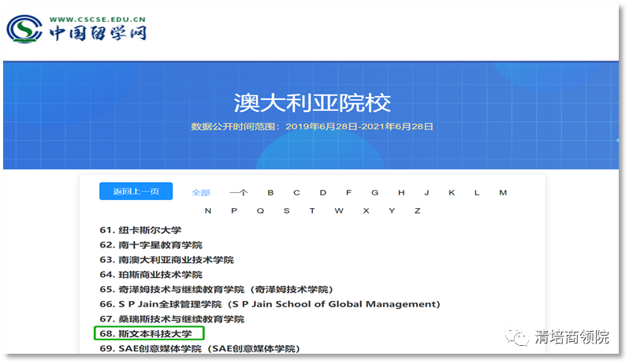
Task: Open 珀斯商业技术学院 list entry
Action: coord(150,275)
